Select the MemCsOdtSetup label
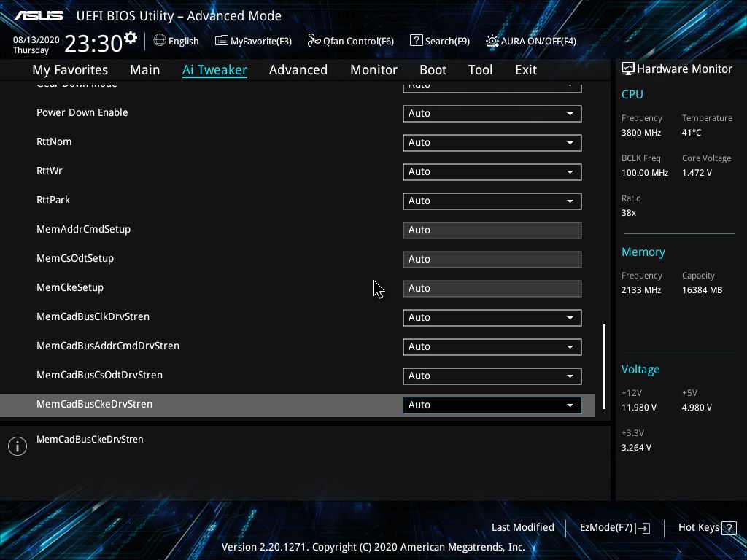 pos(75,258)
